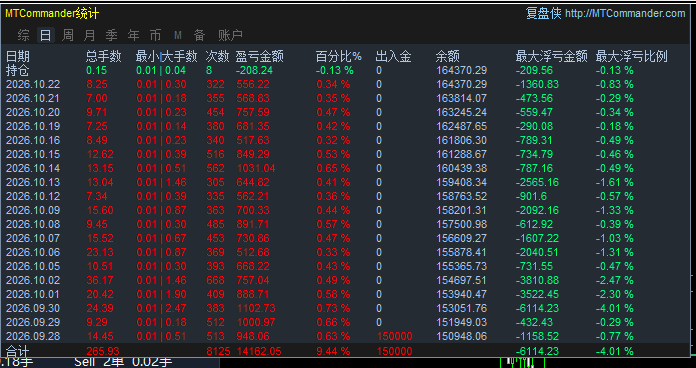Select the 2026.10.01 date row
This screenshot has height=368, width=696.
pos(32,294)
